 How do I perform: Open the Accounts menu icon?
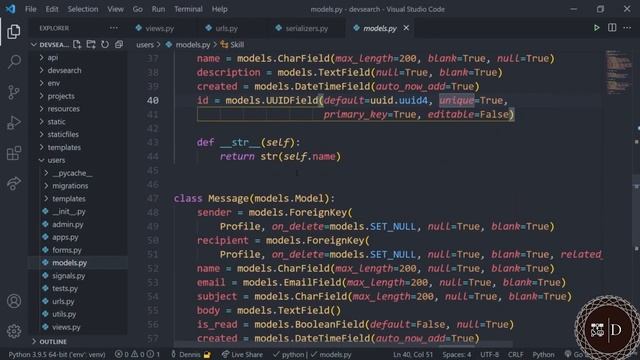[x=14, y=301]
